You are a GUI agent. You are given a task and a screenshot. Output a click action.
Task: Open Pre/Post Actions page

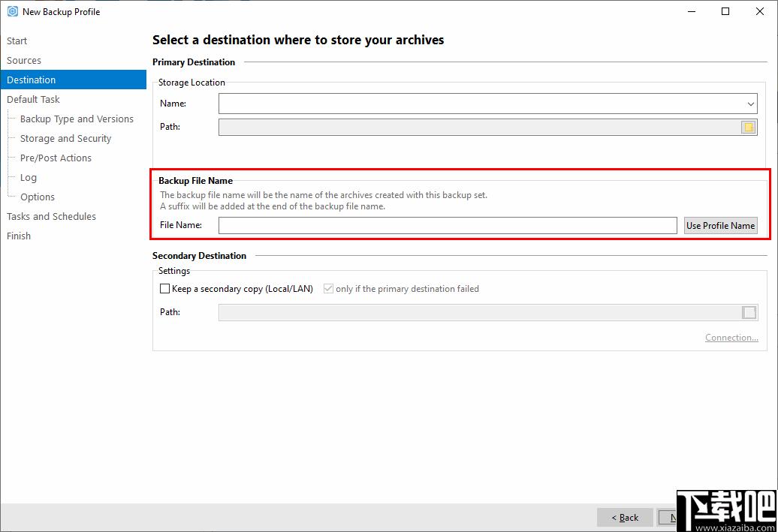point(56,158)
